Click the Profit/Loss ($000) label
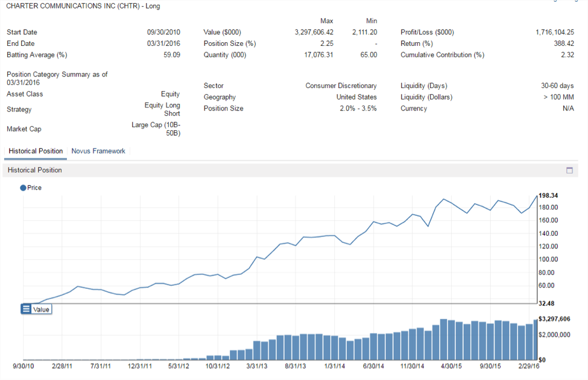The height and width of the screenshot is (380, 588). pyautogui.click(x=427, y=32)
